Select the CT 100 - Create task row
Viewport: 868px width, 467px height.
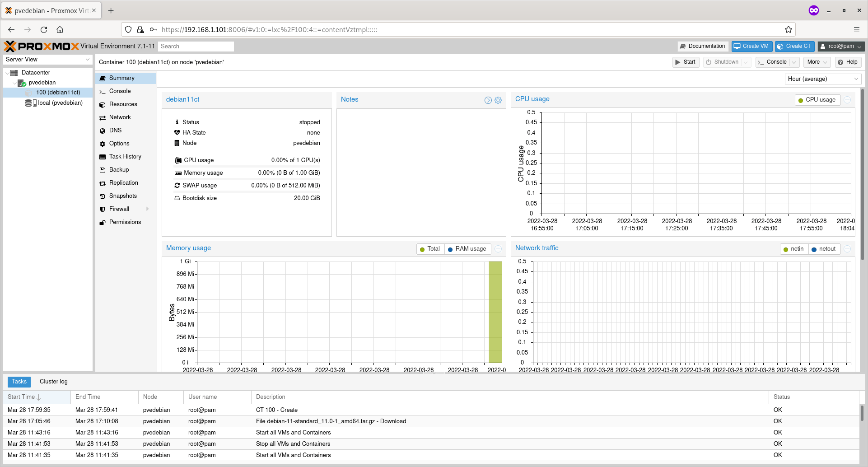(431, 410)
